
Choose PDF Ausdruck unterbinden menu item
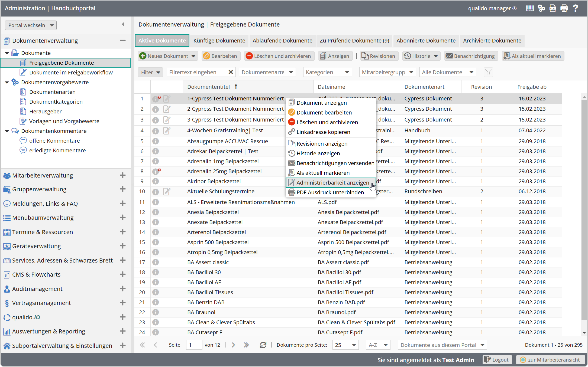[331, 192]
